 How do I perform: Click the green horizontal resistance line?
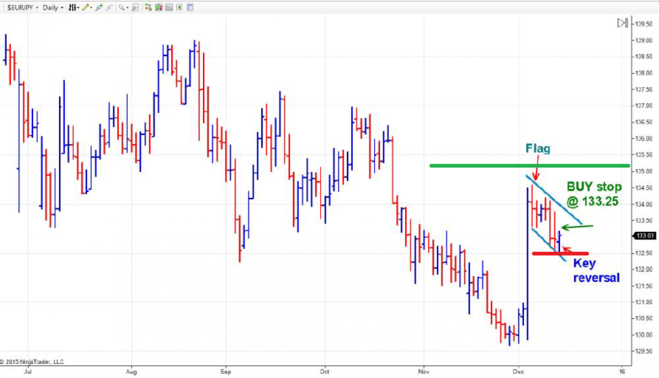(530, 166)
